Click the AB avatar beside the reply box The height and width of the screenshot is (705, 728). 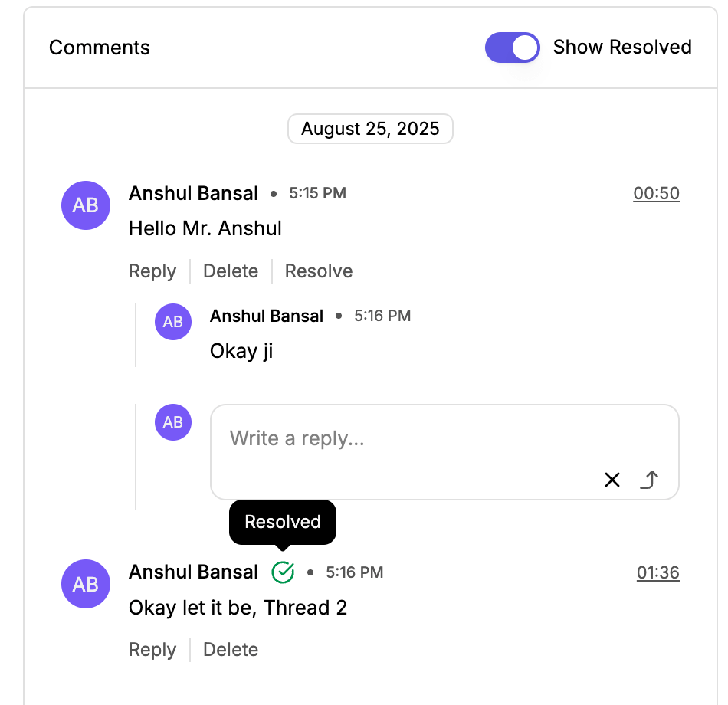tap(173, 422)
